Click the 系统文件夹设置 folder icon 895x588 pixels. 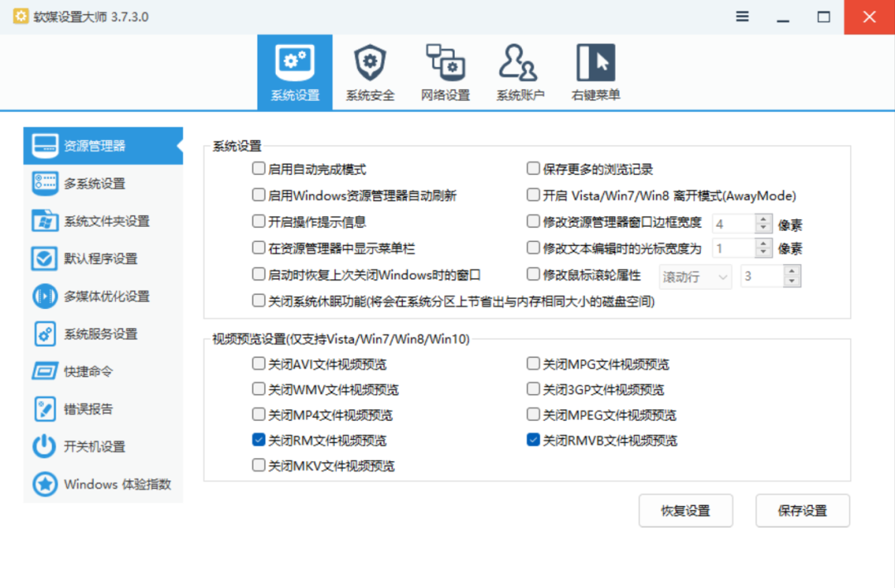(45, 221)
